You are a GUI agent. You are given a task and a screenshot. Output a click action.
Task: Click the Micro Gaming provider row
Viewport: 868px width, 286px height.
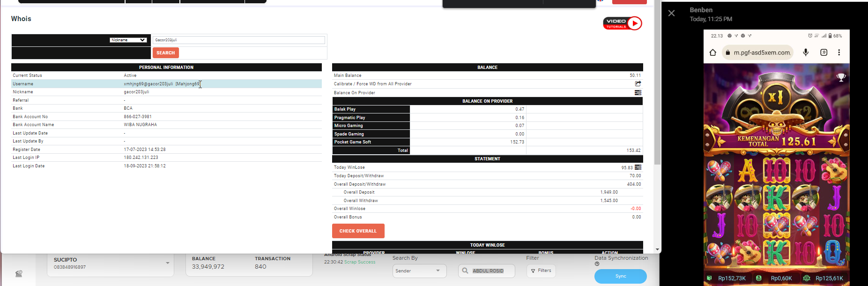coord(487,126)
